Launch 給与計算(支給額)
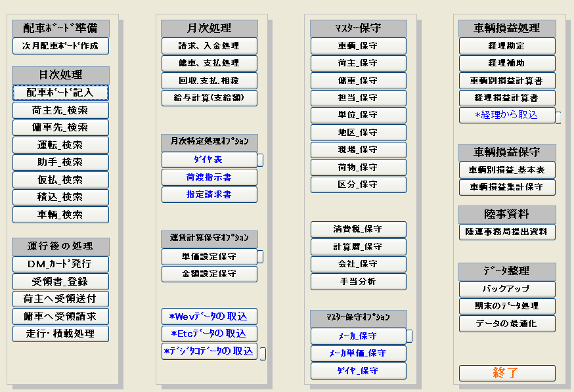574x392 pixels. tap(210, 98)
